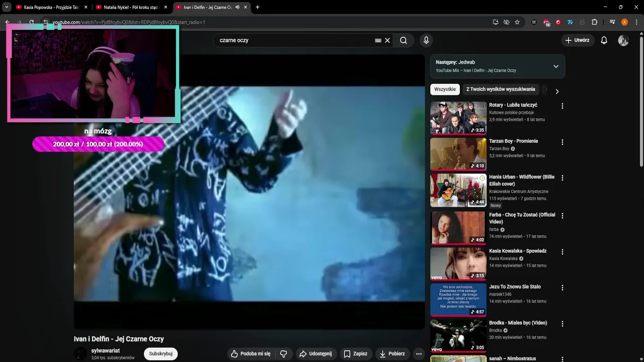Open the Rotary - Lubiła tańczyć thumbnail
Image resolution: width=644 pixels, height=362 pixels.
[458, 118]
